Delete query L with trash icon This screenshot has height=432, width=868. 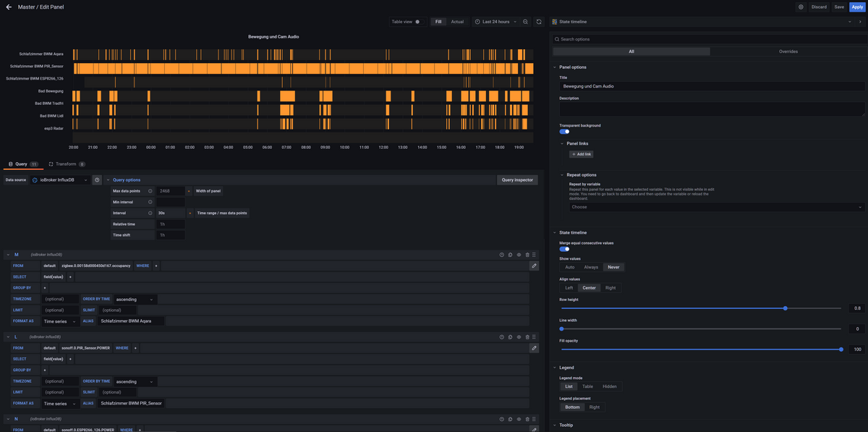pos(527,337)
